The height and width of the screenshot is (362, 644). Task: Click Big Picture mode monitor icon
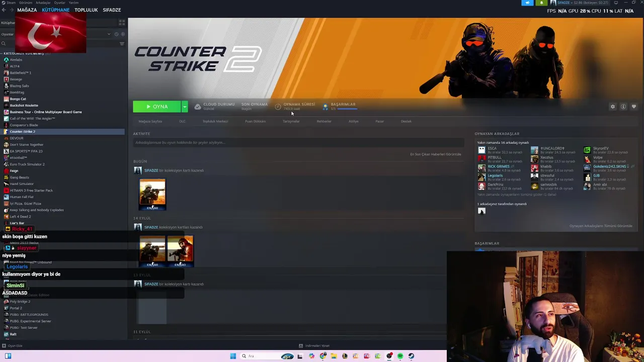click(x=616, y=3)
